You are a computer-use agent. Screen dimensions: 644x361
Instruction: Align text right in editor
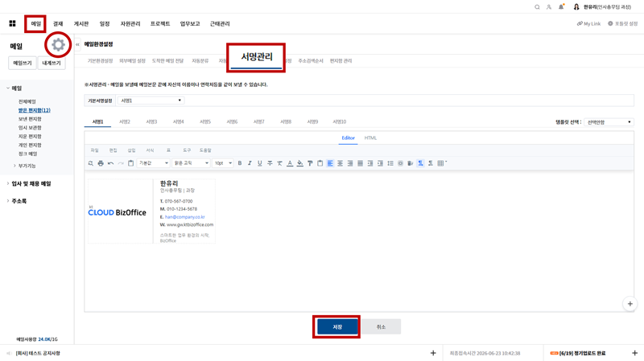(x=350, y=163)
